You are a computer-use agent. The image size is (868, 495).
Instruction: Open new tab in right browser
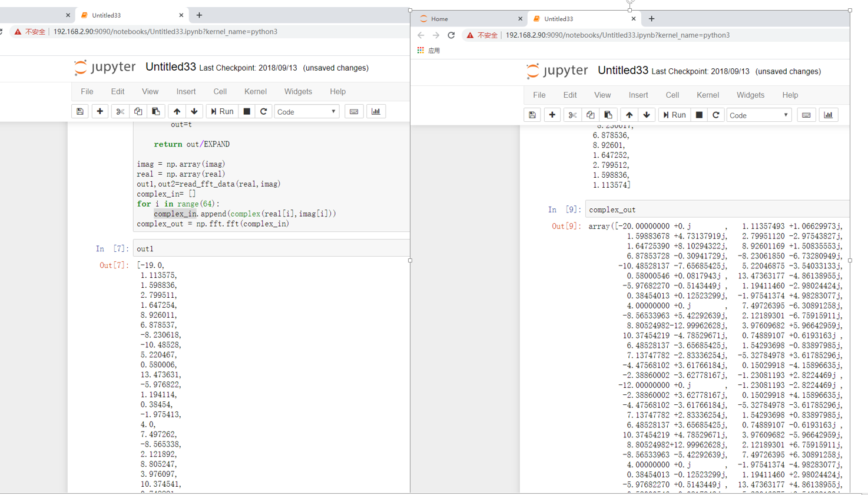(x=651, y=19)
